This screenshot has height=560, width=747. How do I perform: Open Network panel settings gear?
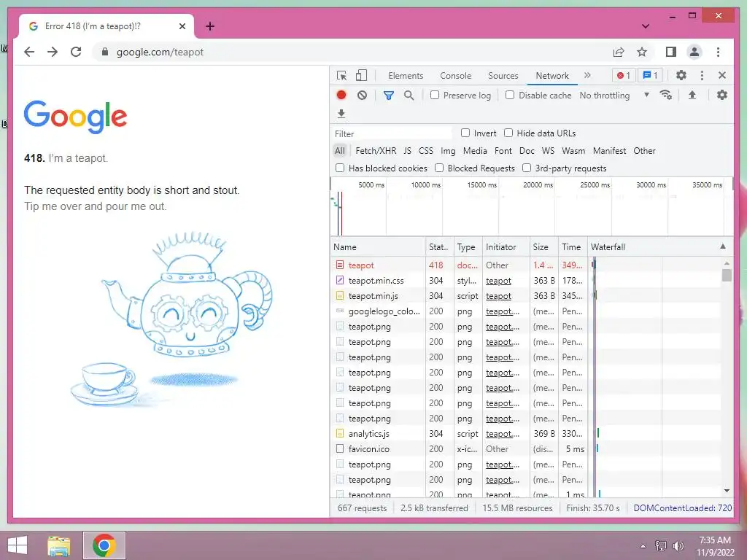[x=722, y=95]
